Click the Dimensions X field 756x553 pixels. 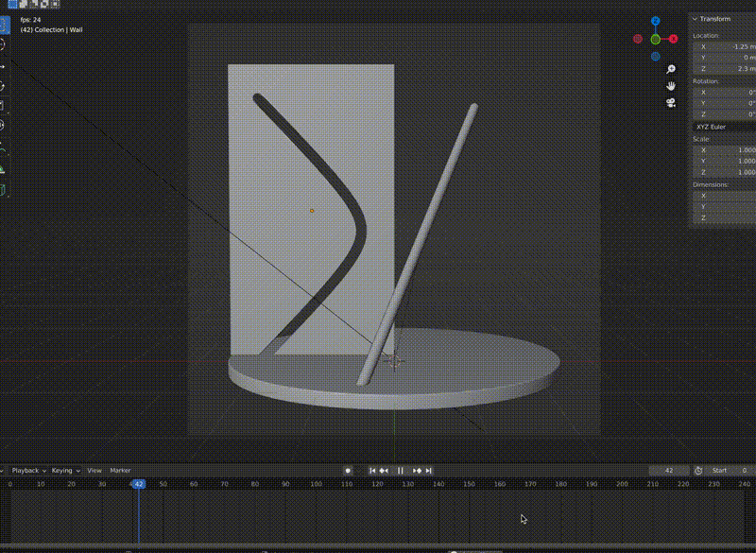[x=724, y=196]
